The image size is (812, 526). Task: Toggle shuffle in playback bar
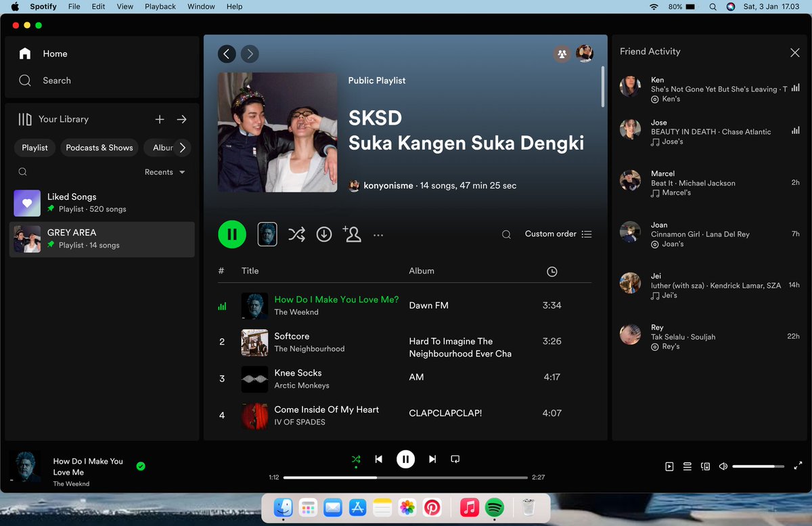coord(356,460)
